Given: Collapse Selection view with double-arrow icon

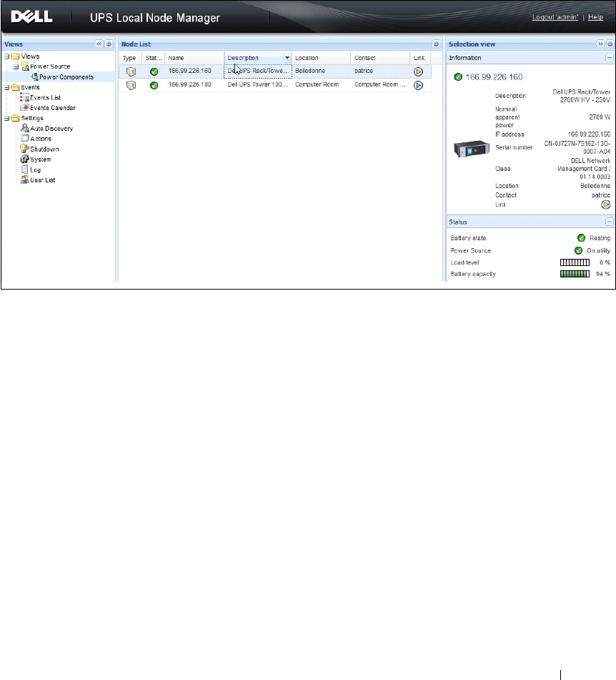Looking at the screenshot, I should pos(600,44).
